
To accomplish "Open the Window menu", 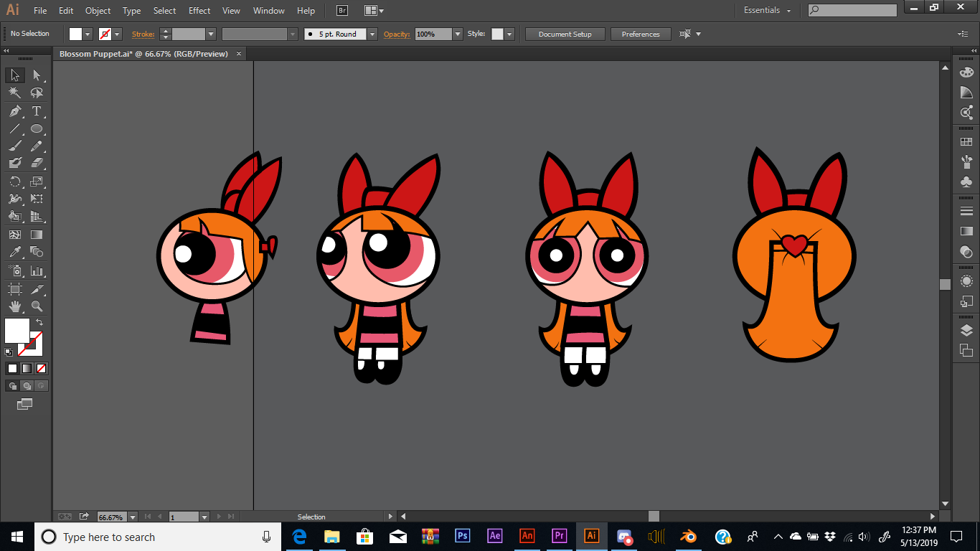I will [x=269, y=11].
